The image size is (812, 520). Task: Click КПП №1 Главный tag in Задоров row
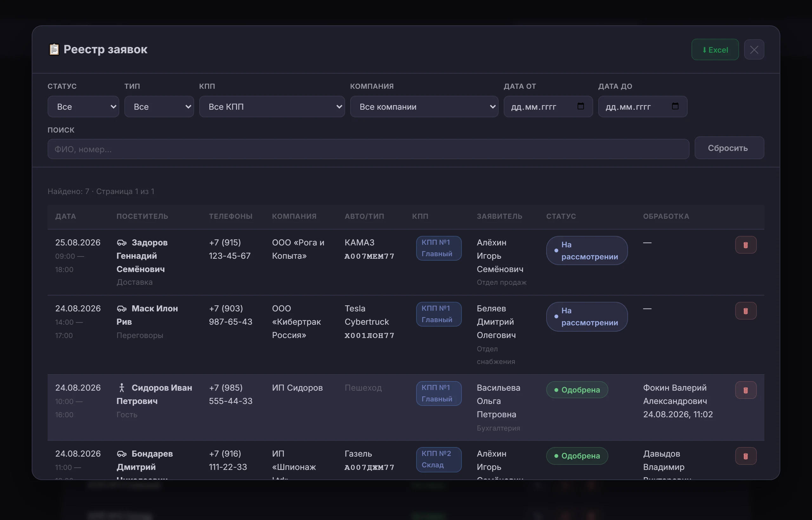coord(438,248)
